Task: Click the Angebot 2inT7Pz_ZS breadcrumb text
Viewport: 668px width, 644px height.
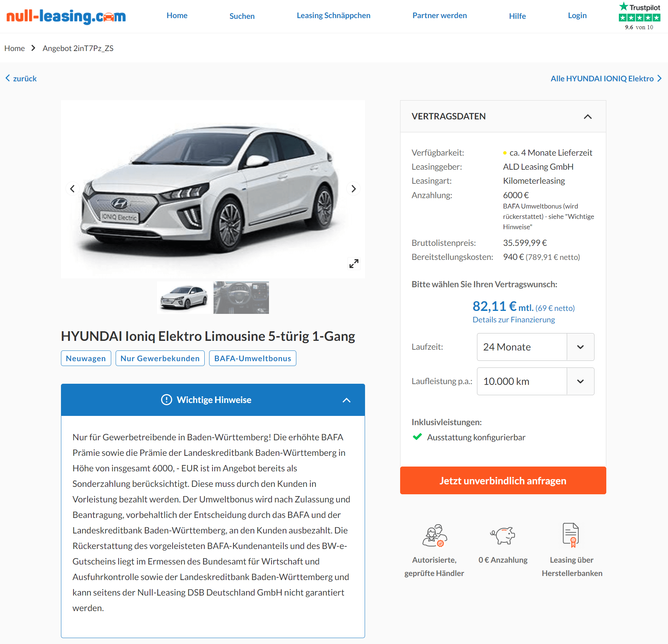Action: tap(78, 48)
